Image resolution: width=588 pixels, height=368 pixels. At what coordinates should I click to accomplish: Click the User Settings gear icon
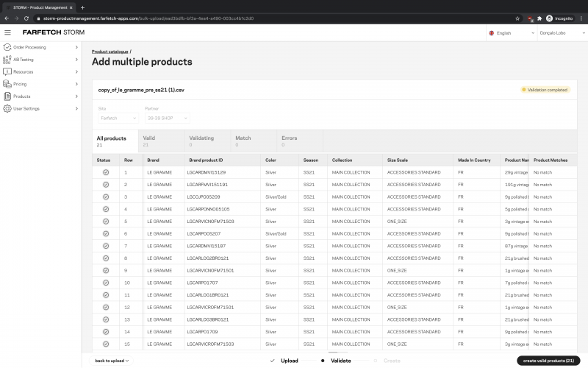(7, 108)
